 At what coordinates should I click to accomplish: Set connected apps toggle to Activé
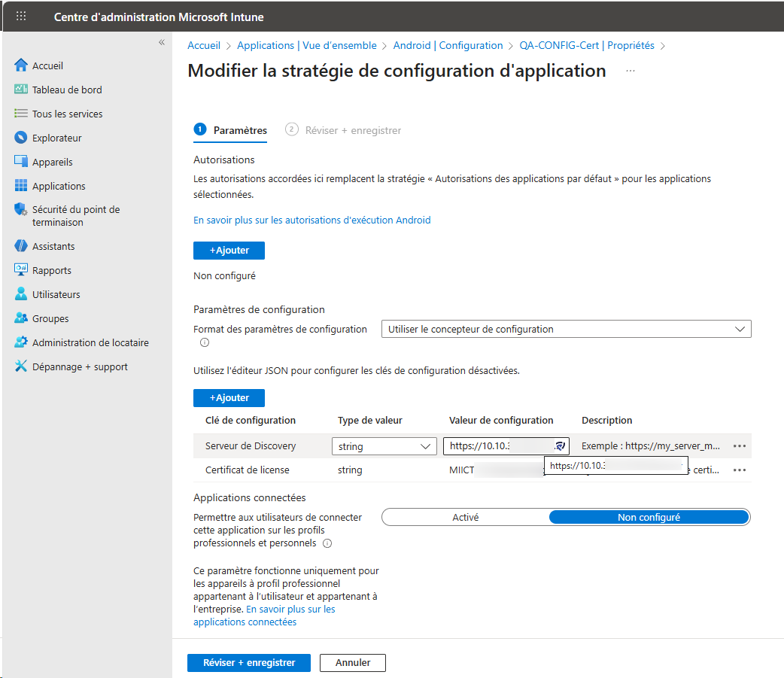[465, 517]
